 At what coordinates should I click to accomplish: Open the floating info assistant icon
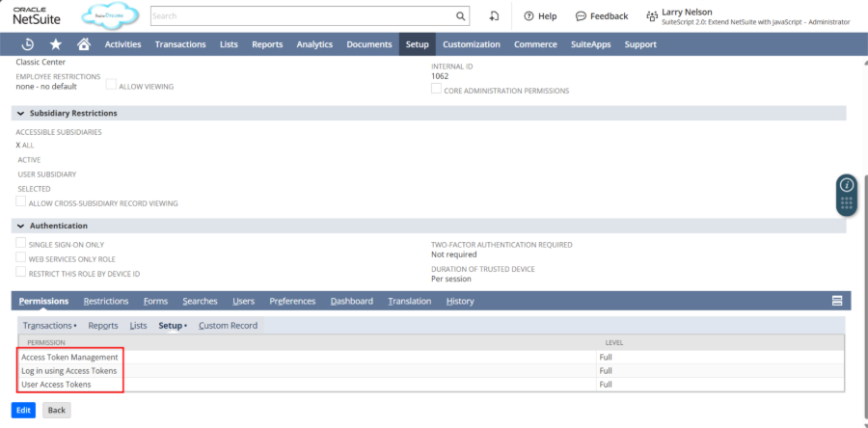pyautogui.click(x=846, y=184)
